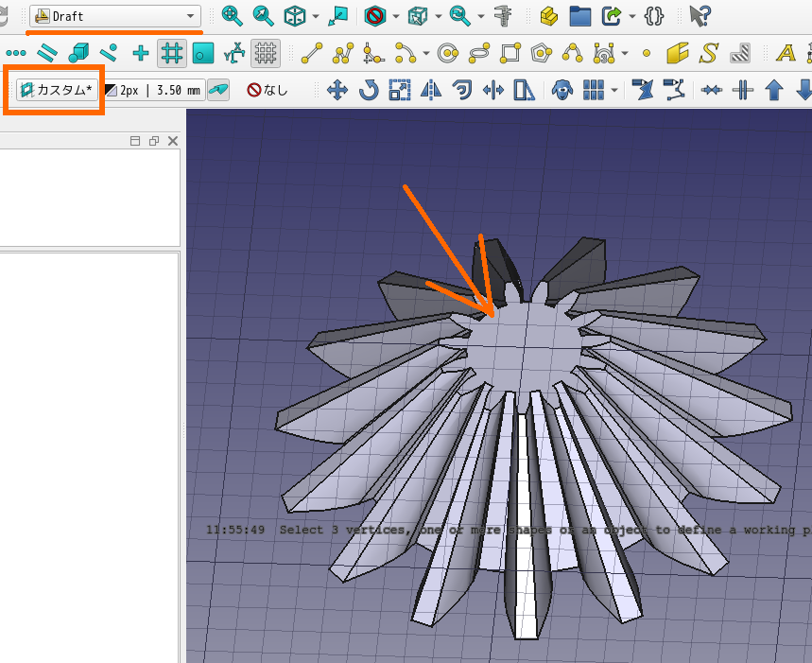
Task: Toggle the snap to grid button
Action: point(171,53)
